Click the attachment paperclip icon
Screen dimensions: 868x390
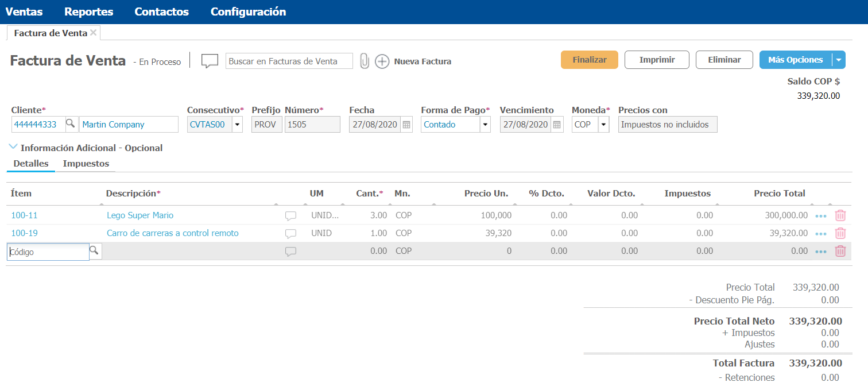pyautogui.click(x=364, y=61)
